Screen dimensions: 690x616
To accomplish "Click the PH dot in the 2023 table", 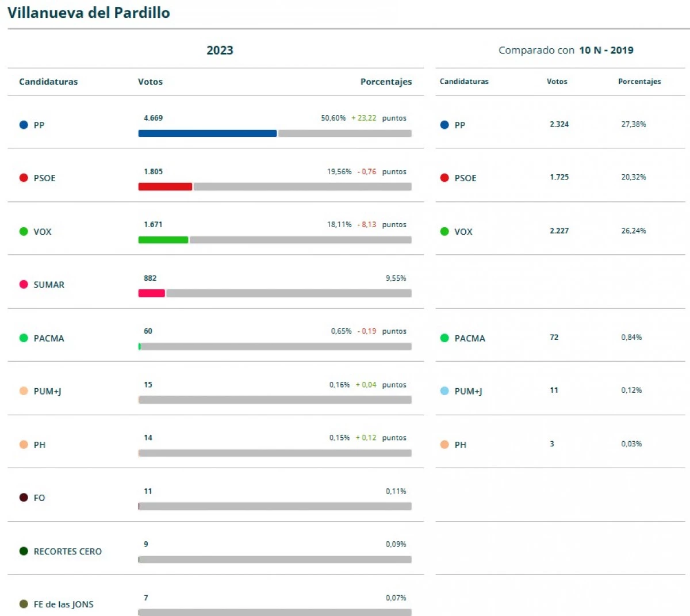I will [x=24, y=445].
